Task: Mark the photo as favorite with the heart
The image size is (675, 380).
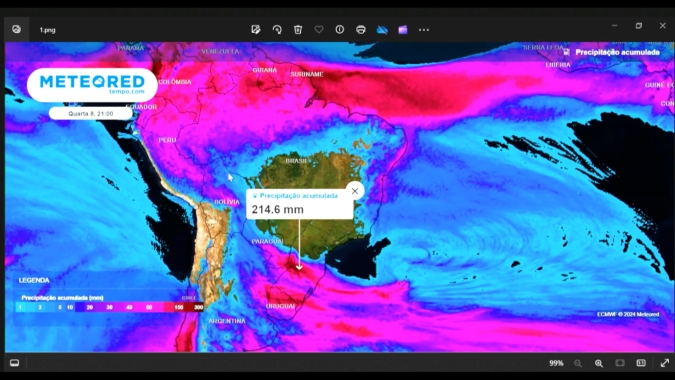Action: coord(319,29)
